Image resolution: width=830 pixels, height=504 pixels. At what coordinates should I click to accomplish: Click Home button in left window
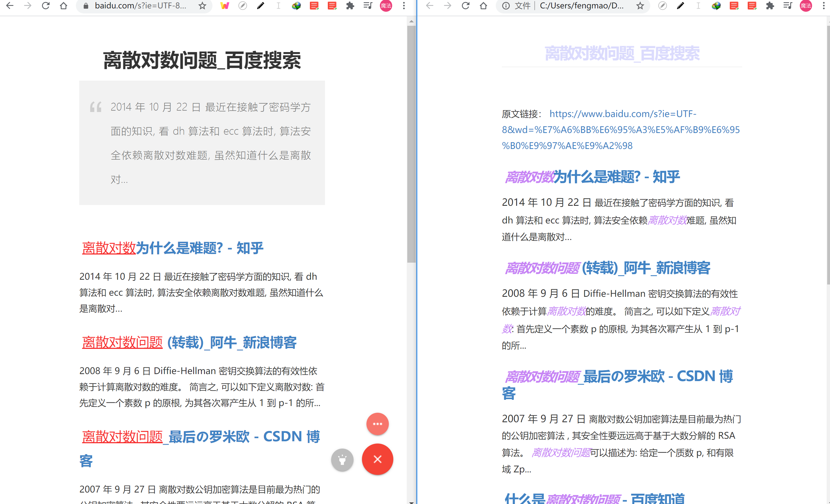point(63,6)
